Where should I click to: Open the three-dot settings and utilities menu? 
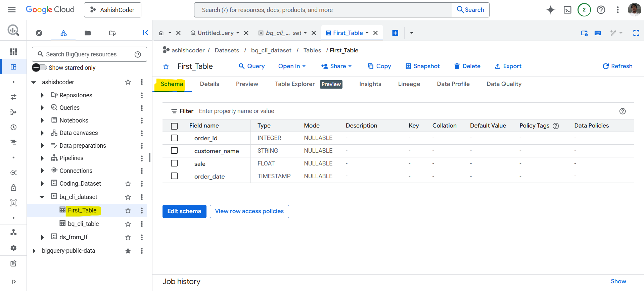click(x=617, y=10)
